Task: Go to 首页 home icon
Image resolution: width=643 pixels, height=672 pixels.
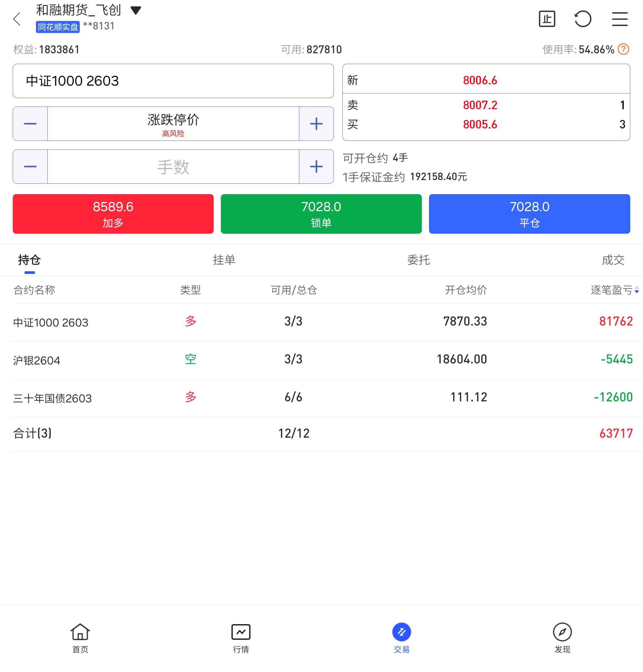Action: tap(80, 631)
